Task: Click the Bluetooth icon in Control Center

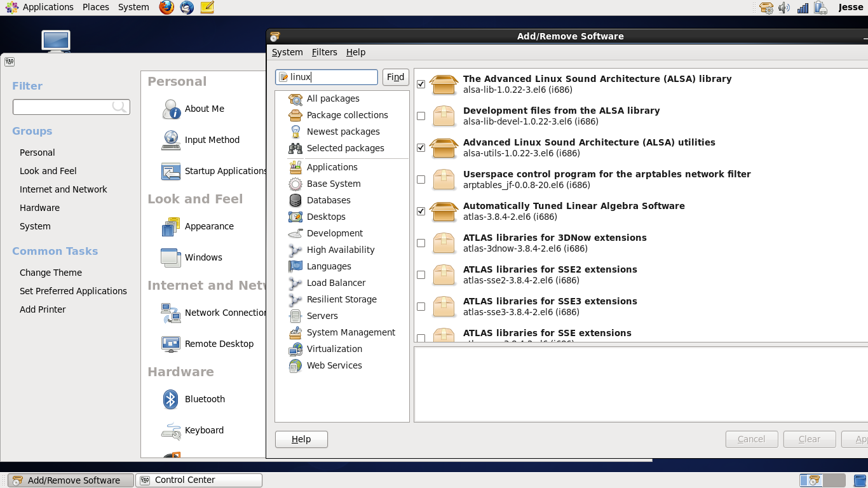Action: point(170,399)
